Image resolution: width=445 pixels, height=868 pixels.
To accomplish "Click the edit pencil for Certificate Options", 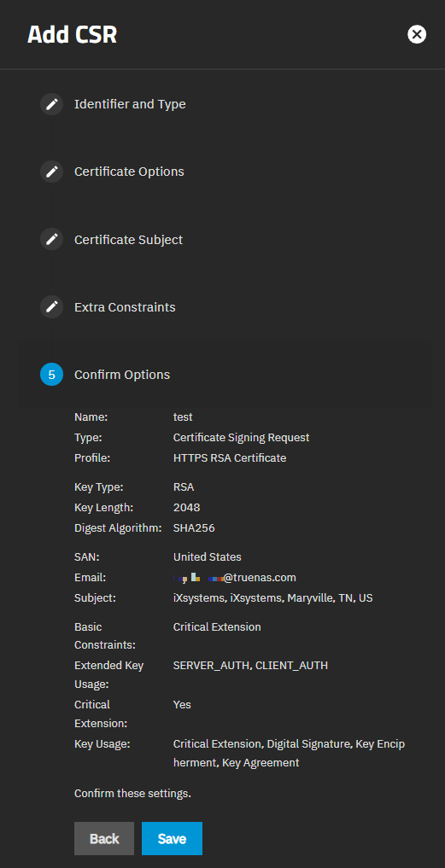I will coord(51,172).
